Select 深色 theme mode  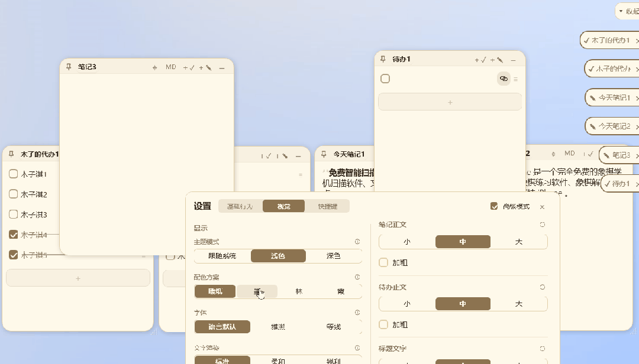[333, 256]
